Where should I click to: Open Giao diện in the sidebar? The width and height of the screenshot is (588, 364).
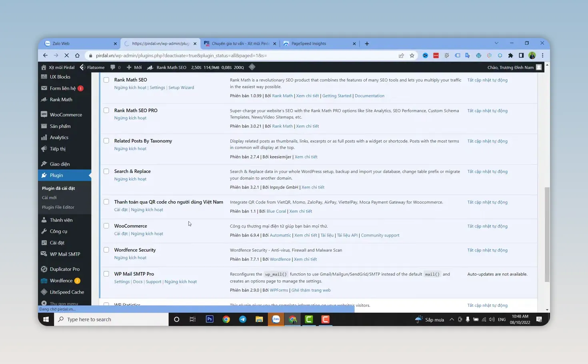click(60, 164)
